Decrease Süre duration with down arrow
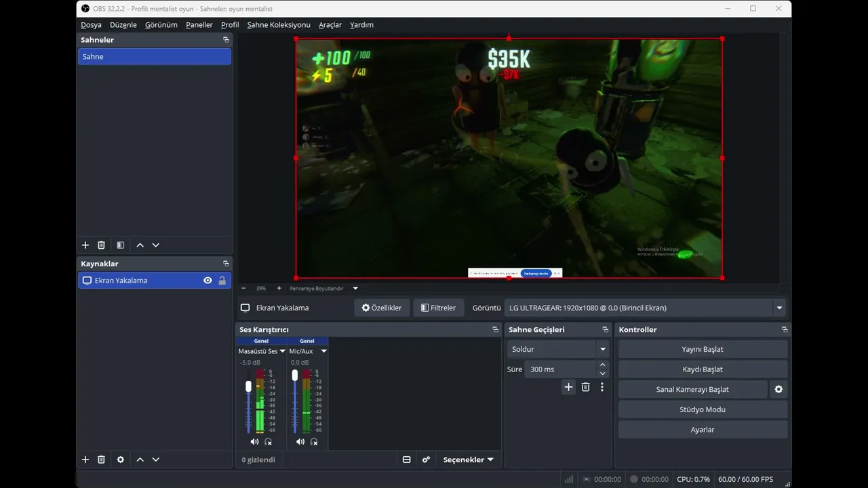The width and height of the screenshot is (868, 488). coord(603,373)
